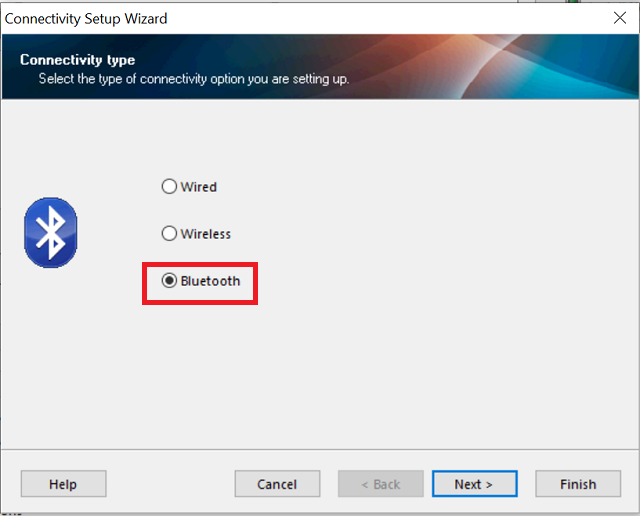The height and width of the screenshot is (516, 640).
Task: Click the "Wireless" option label text
Action: (205, 234)
